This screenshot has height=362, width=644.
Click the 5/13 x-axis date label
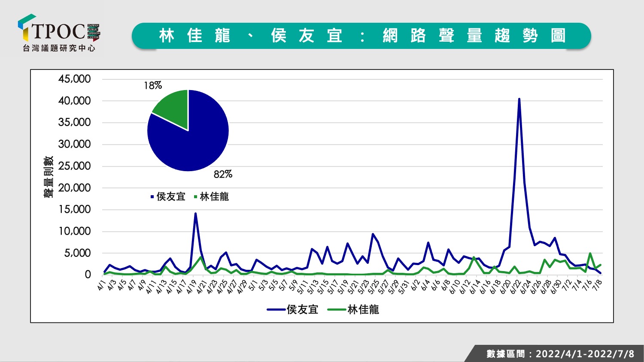tap(313, 286)
